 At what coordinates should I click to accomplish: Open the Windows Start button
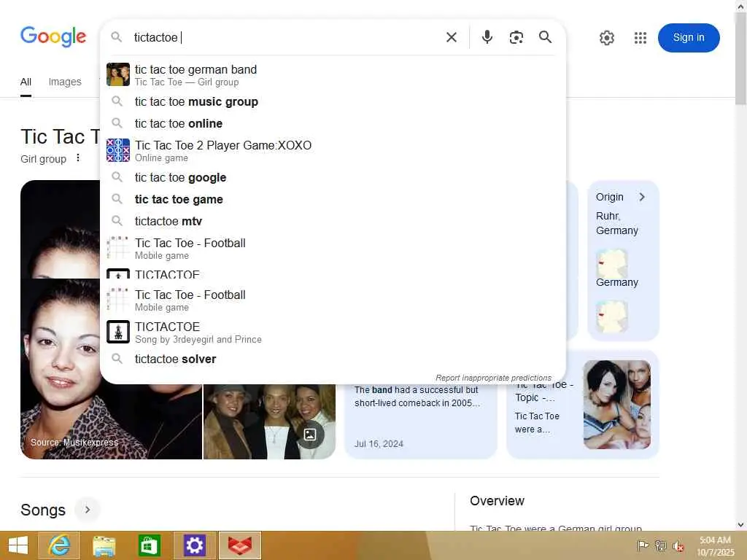[x=18, y=545]
